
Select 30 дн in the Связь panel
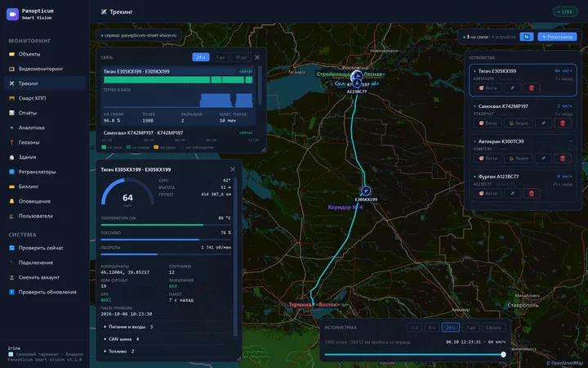coord(241,57)
